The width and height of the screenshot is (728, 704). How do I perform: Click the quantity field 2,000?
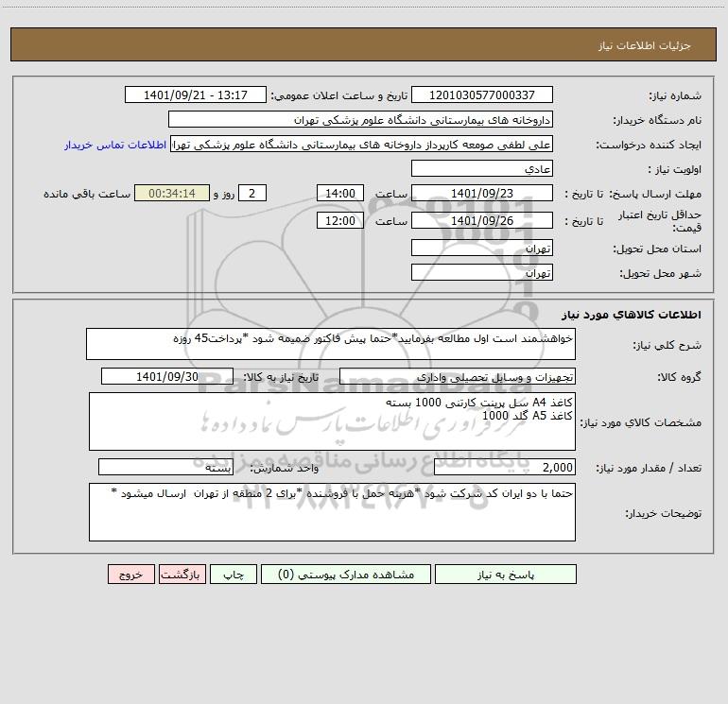[x=505, y=467]
